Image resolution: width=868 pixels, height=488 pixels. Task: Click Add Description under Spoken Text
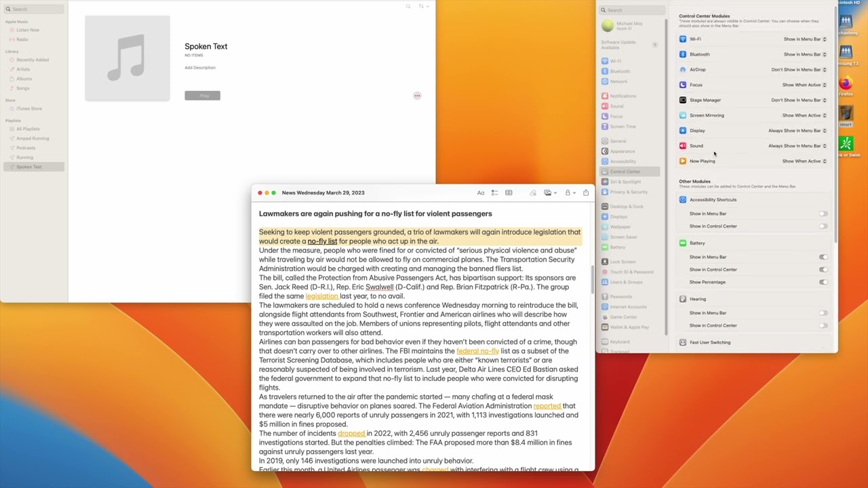200,68
